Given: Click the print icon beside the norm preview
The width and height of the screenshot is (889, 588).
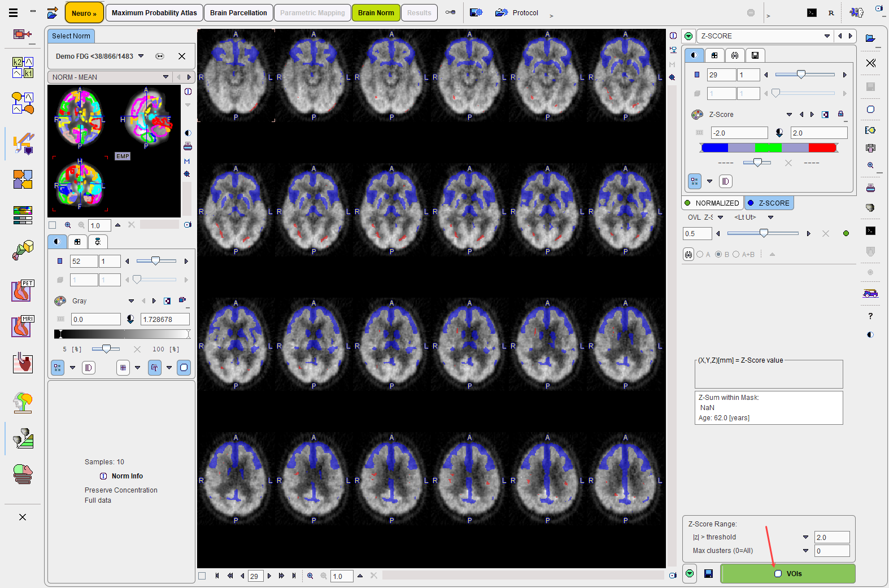Looking at the screenshot, I should (x=188, y=146).
